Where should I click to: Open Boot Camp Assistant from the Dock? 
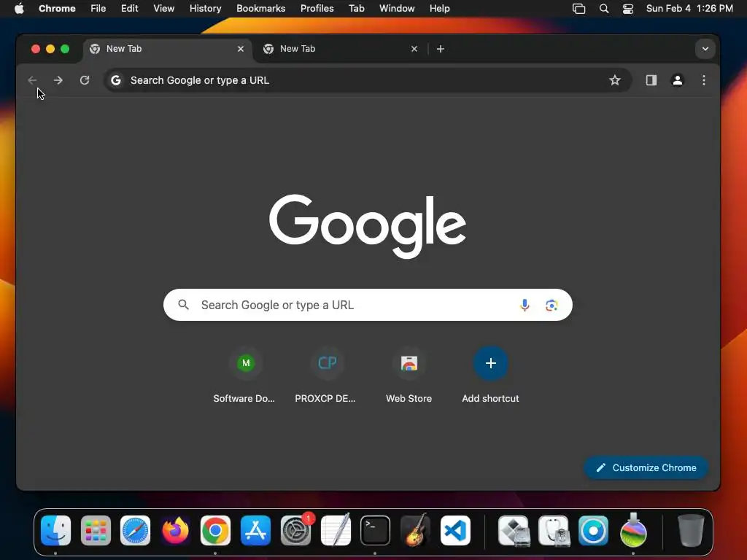coord(514,531)
